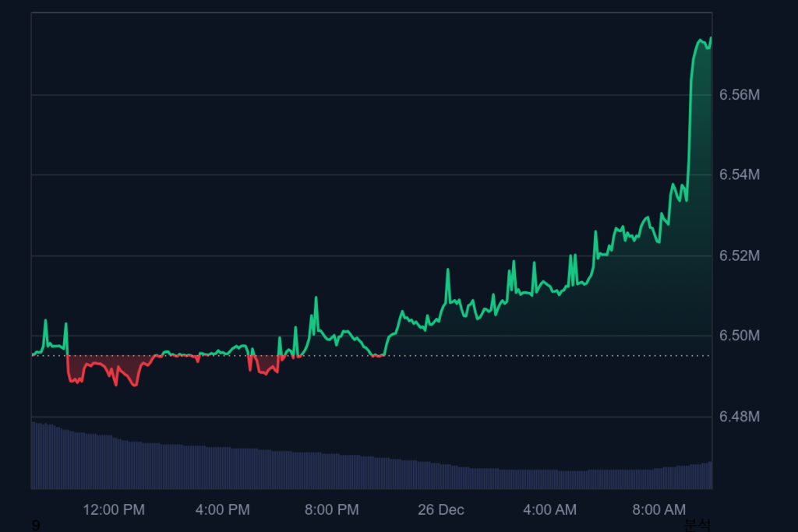Click the 8:00 PM time axis label
Viewport: 798px width, 532px height.
332,510
